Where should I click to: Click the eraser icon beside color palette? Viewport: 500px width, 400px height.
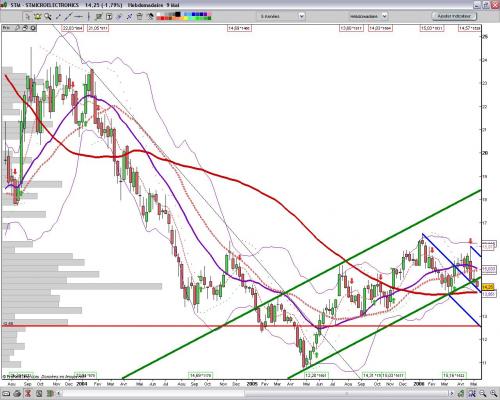(x=150, y=16)
